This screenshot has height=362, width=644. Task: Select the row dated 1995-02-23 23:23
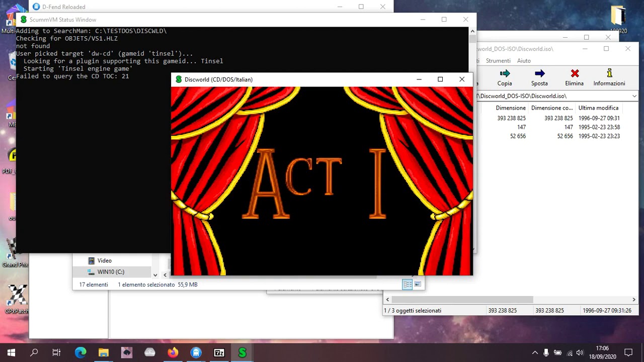click(x=551, y=136)
